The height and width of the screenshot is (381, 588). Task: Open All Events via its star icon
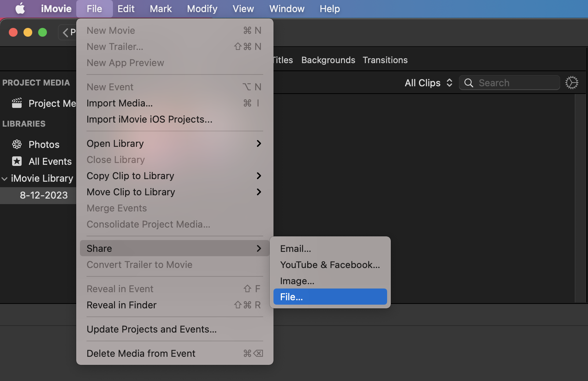pyautogui.click(x=16, y=161)
